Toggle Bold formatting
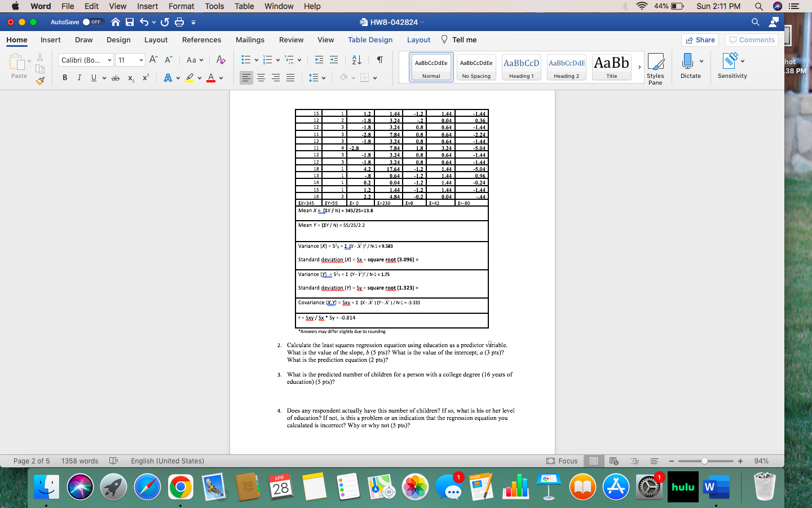This screenshot has height=508, width=812. coord(65,78)
